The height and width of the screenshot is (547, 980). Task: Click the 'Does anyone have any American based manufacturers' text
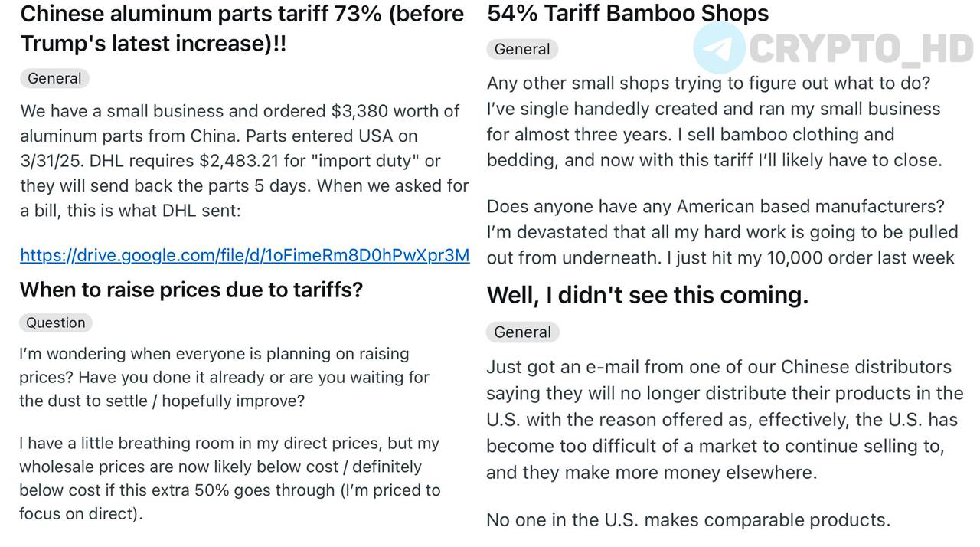tap(716, 206)
